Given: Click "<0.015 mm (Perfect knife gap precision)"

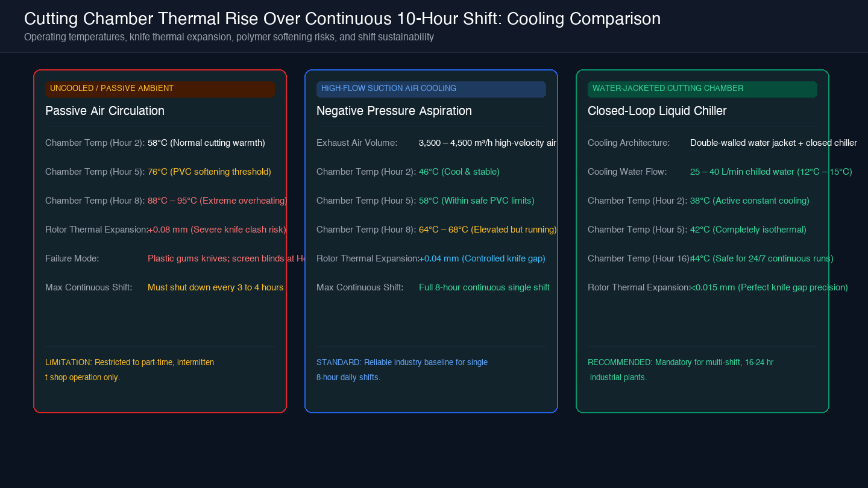Looking at the screenshot, I should tap(769, 287).
